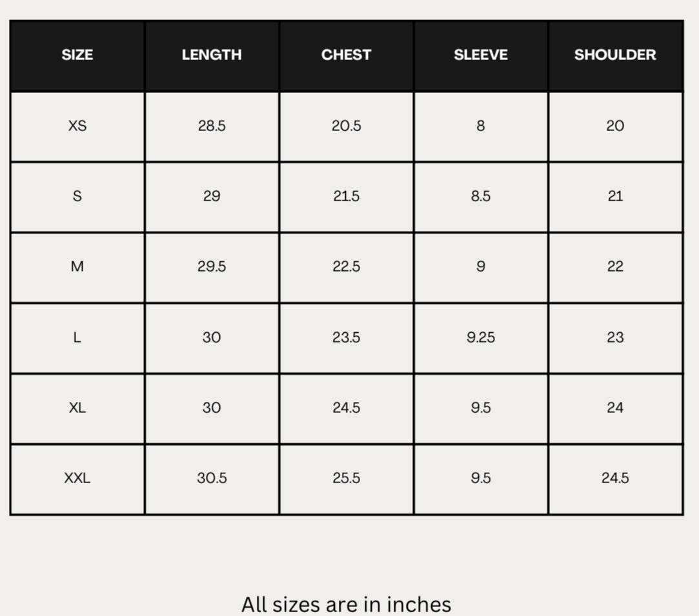The image size is (699, 616).
Task: Click the LENGTH column header
Action: (212, 55)
